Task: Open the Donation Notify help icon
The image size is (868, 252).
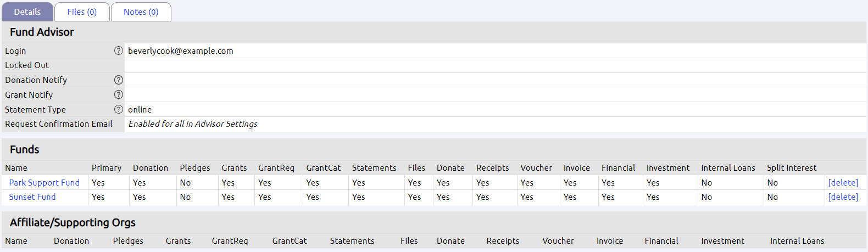Action: coord(118,80)
